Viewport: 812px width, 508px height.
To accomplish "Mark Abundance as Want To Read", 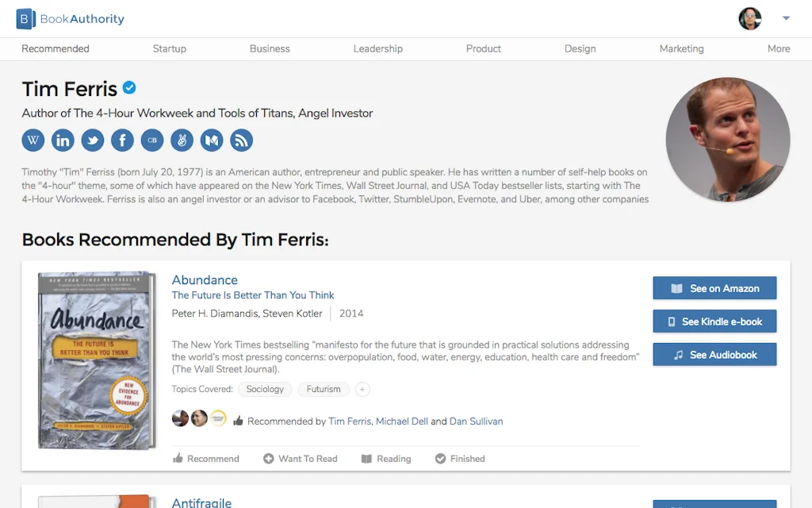I will point(301,459).
